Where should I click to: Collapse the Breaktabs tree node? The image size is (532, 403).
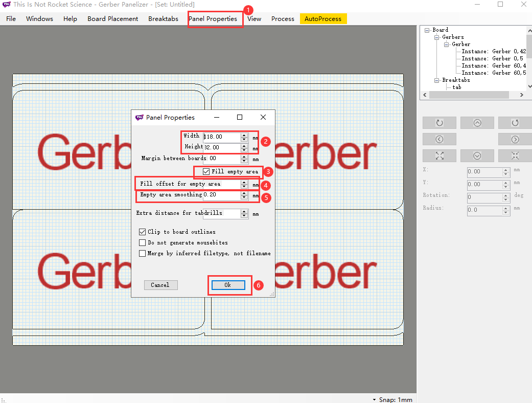click(437, 80)
